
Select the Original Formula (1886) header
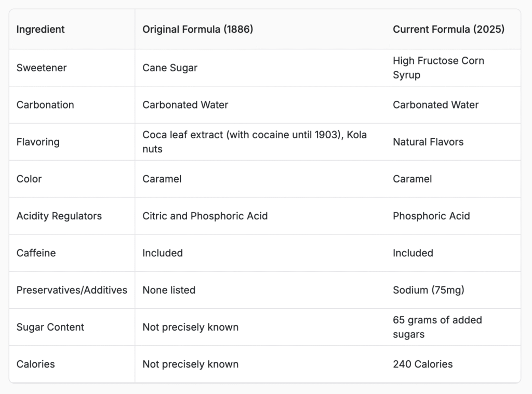(x=197, y=29)
